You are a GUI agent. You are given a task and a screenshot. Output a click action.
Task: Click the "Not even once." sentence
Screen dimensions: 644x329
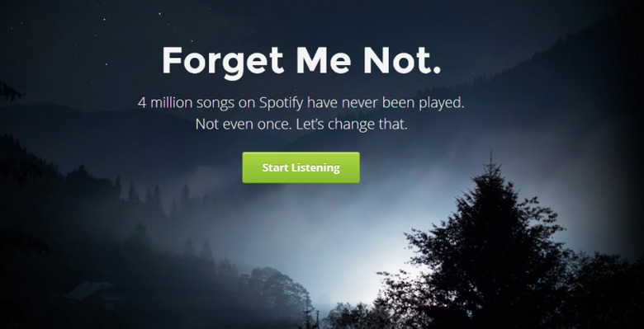(244, 124)
